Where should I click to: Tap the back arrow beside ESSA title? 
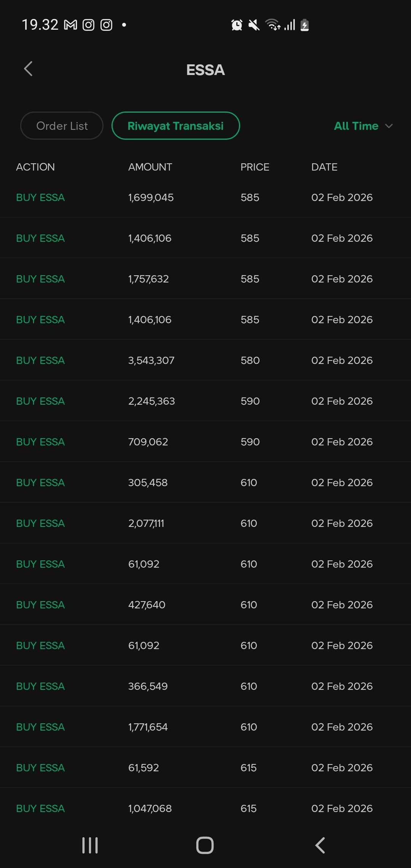click(28, 69)
